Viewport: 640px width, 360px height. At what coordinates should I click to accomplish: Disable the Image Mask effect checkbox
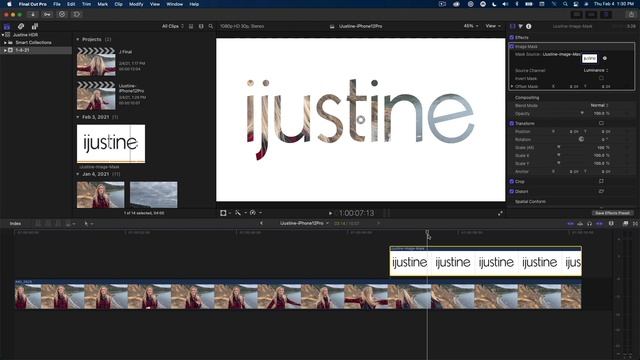511,47
